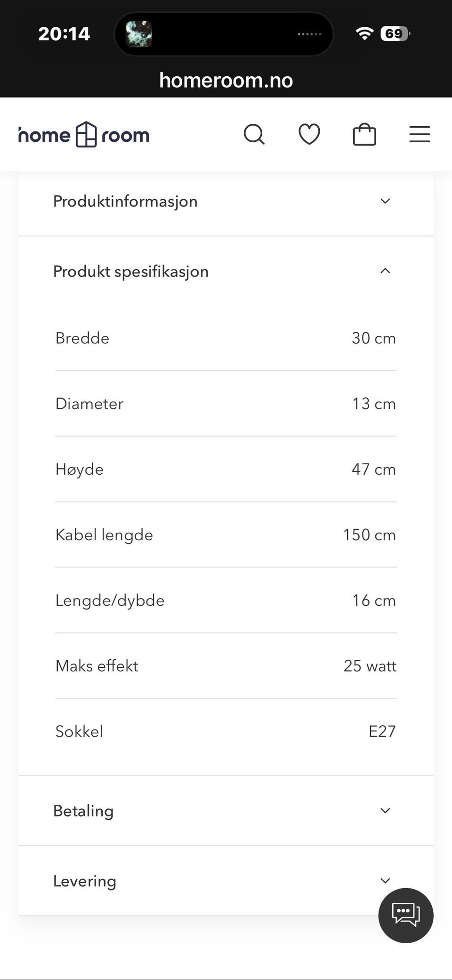Tap the Produkt spesifikasjon heading
Screen dimensions: 452x980
click(x=131, y=271)
